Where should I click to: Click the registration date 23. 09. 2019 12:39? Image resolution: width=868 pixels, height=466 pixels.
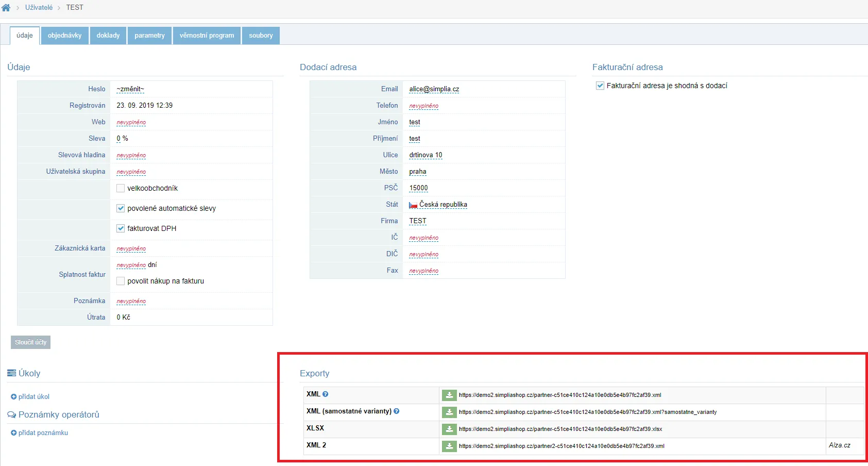pos(145,106)
